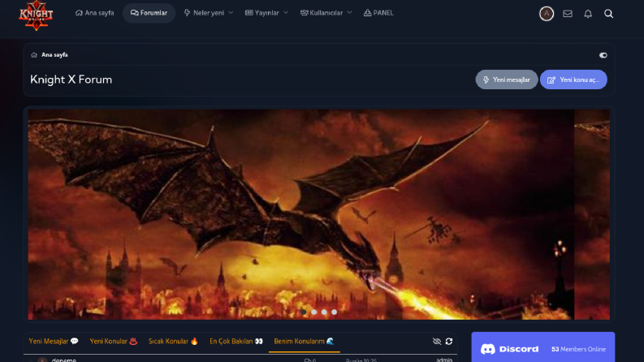This screenshot has width=644, height=362.
Task: Open the Yayınlar menu item
Action: pyautogui.click(x=262, y=13)
